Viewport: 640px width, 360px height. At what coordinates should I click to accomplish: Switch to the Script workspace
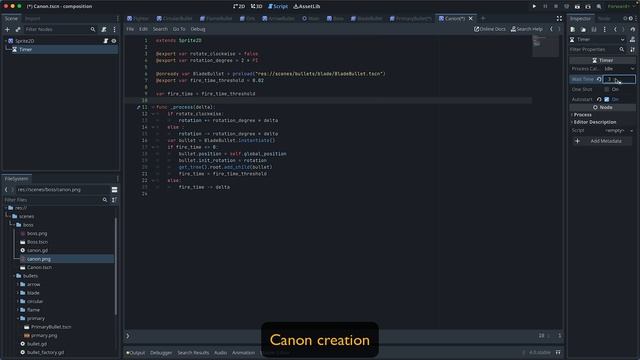coord(278,6)
